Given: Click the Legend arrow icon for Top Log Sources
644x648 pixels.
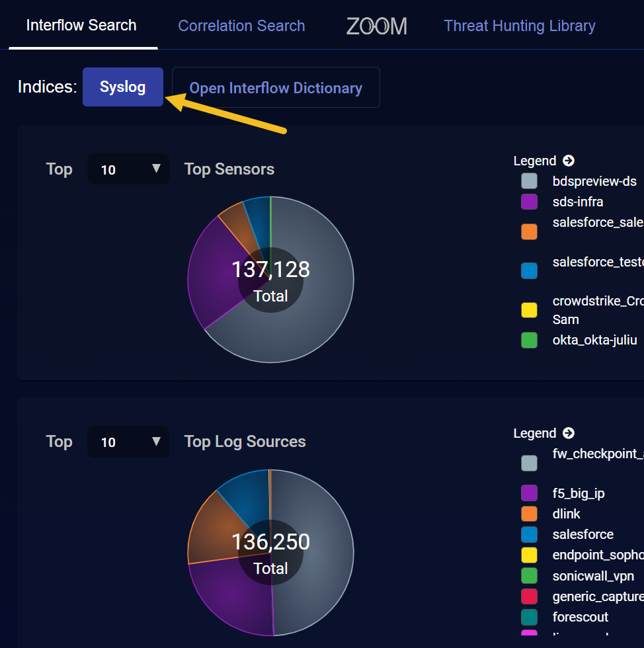Looking at the screenshot, I should click(x=569, y=433).
